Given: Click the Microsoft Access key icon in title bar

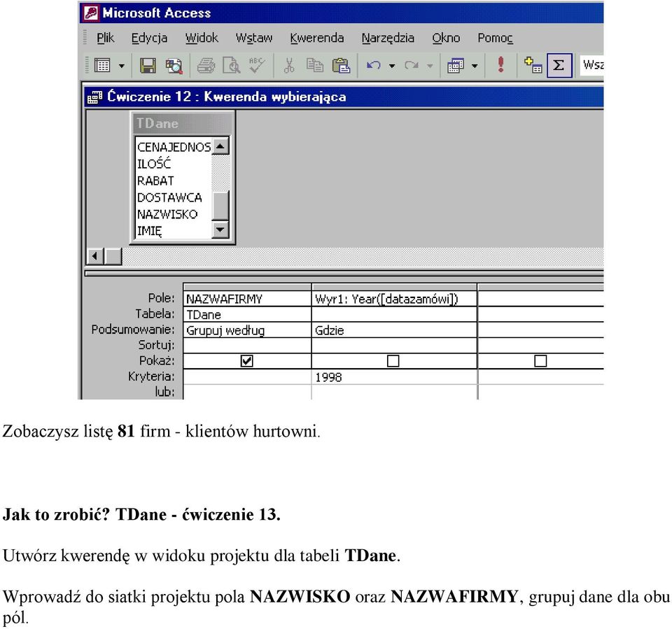Looking at the screenshot, I should coord(91,13).
